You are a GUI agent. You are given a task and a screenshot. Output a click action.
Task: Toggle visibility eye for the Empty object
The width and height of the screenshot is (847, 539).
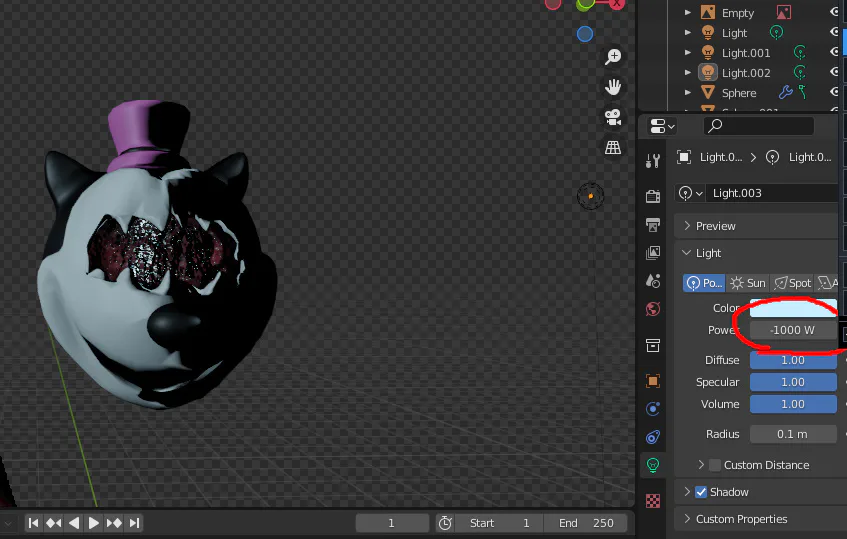click(835, 12)
